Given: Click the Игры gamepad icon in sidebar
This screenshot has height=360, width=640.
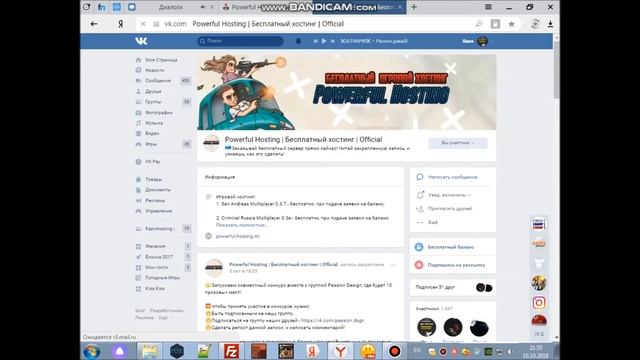Looking at the screenshot, I should 138,144.
